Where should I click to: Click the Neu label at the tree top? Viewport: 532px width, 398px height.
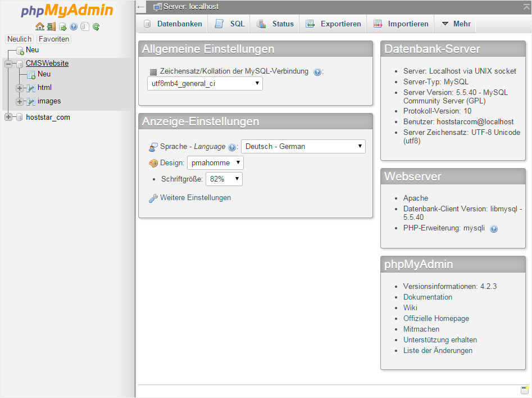(32, 50)
